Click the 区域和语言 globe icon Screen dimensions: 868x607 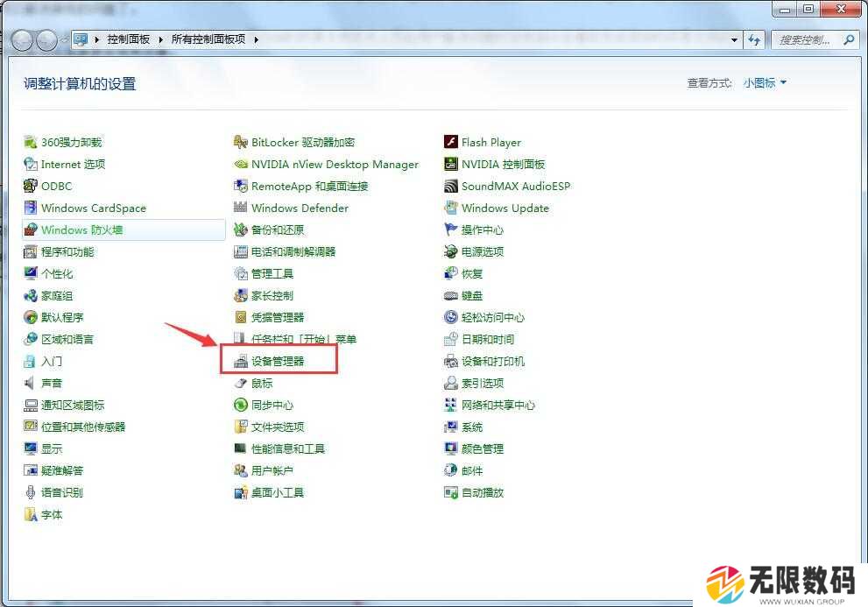[31, 339]
